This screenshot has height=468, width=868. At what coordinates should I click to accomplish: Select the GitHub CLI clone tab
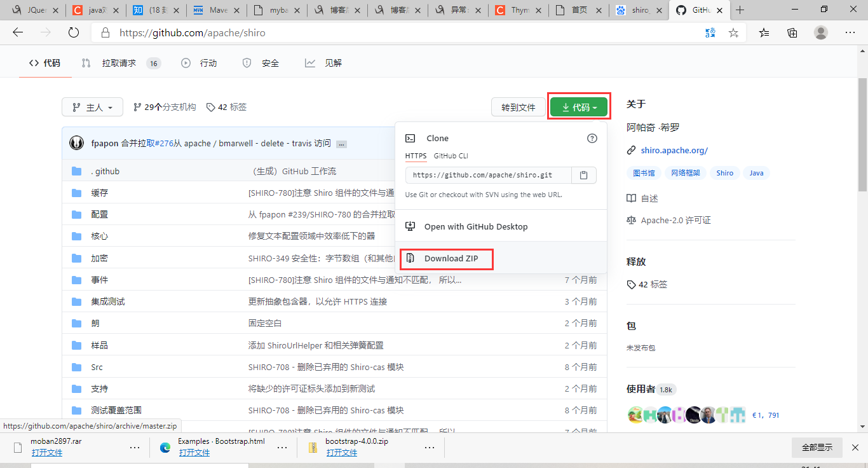click(451, 156)
